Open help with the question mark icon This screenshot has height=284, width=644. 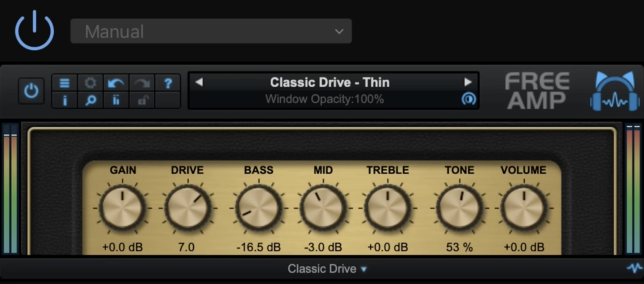(168, 83)
